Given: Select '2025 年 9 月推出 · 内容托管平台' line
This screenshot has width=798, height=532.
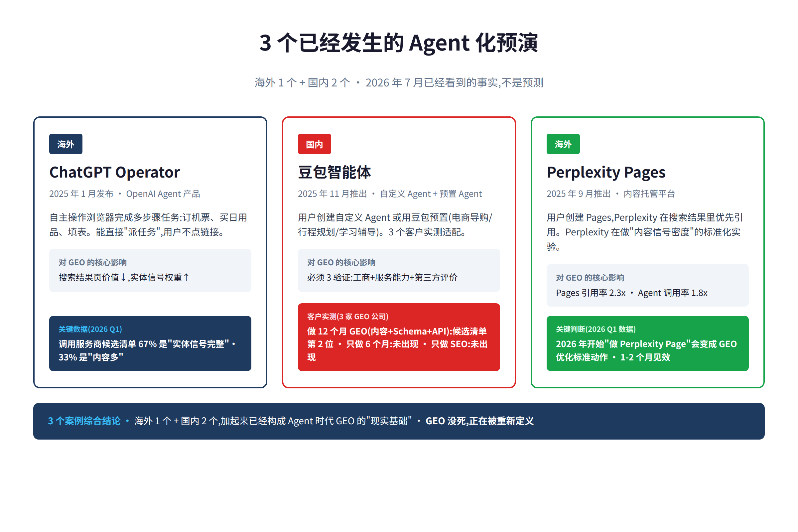Looking at the screenshot, I should pyautogui.click(x=611, y=194).
